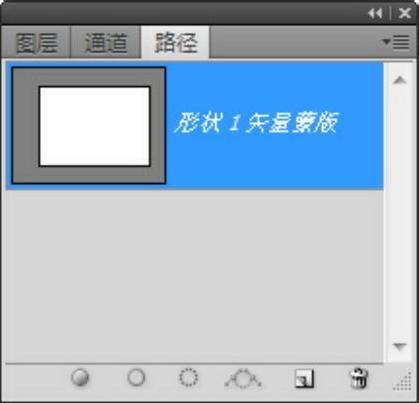The image size is (419, 403).
Task: Click empty tab bar area beside 路径
Action: pyautogui.click(x=295, y=43)
